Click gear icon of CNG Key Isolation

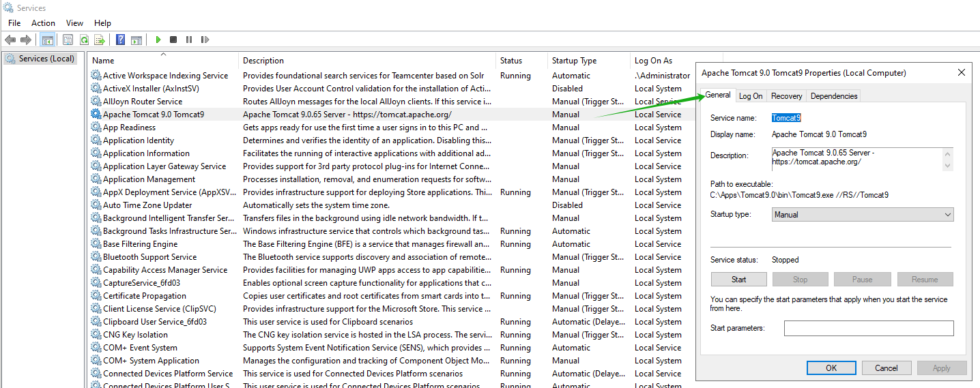pos(96,335)
